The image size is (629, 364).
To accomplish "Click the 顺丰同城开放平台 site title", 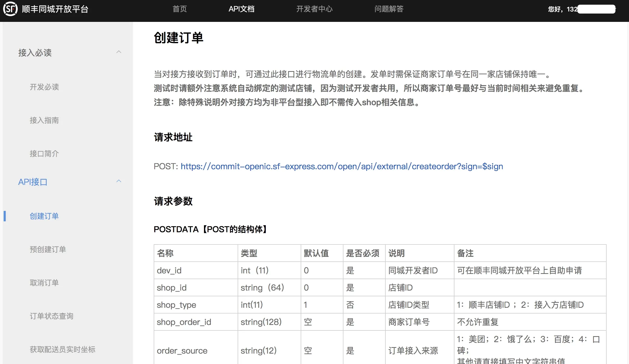I will pos(55,9).
